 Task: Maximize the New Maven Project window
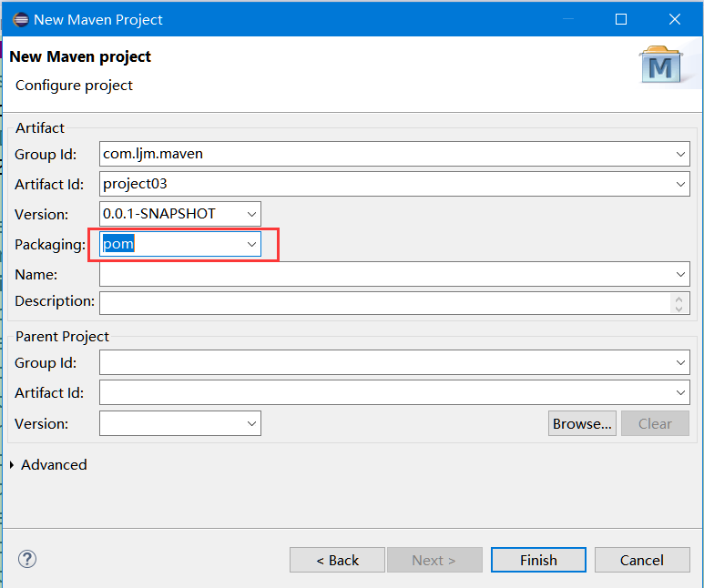621,19
